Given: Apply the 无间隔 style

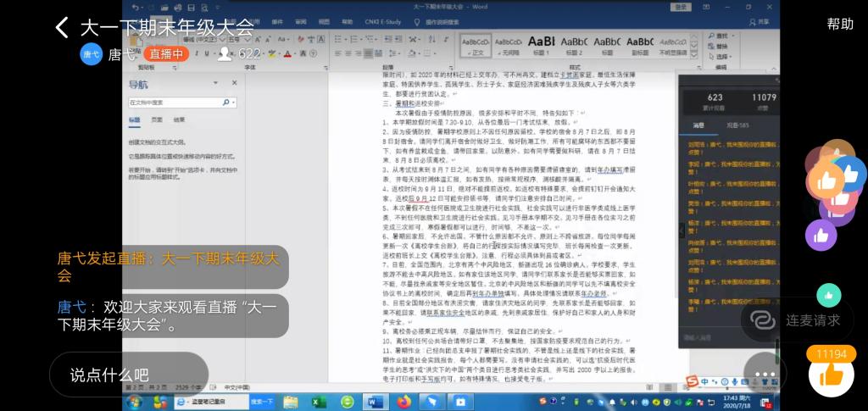Looking at the screenshot, I should point(508,46).
